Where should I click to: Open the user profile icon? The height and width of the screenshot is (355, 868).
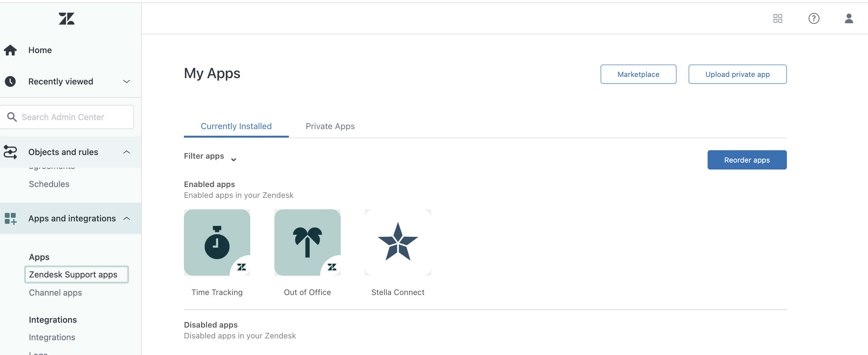pyautogui.click(x=848, y=18)
